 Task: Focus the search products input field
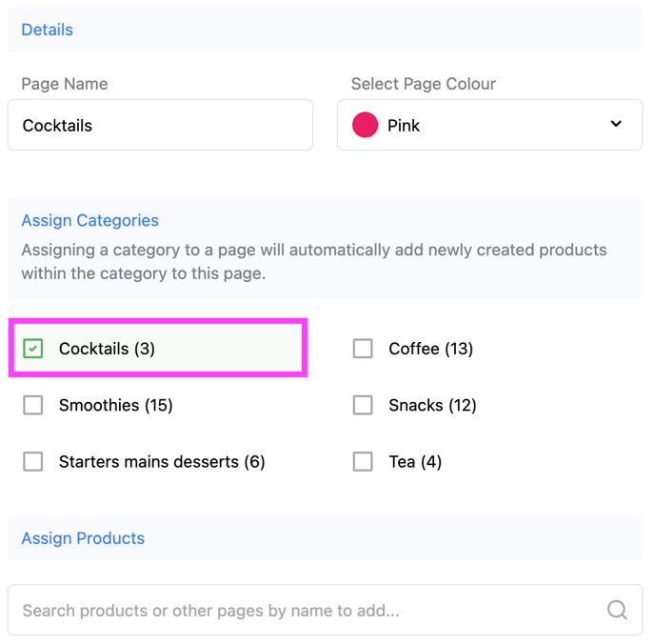(305, 611)
